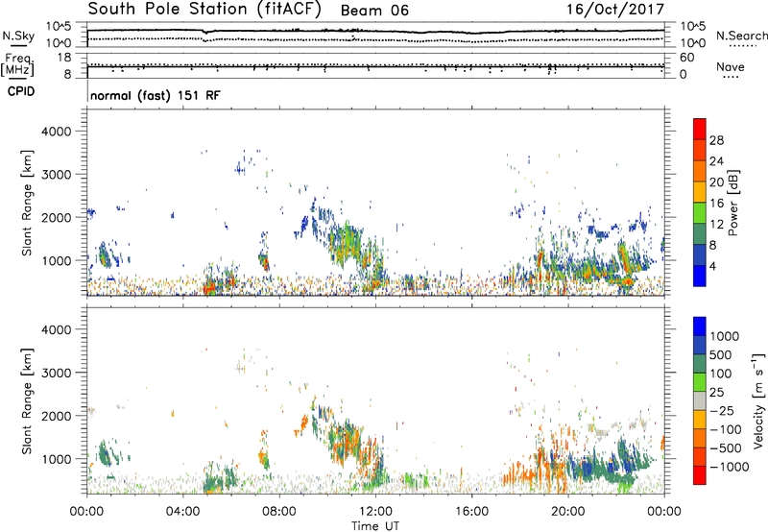Click the 'Velocity [m s-1]' colorbar label
This screenshot has width=768, height=532.
click(758, 400)
